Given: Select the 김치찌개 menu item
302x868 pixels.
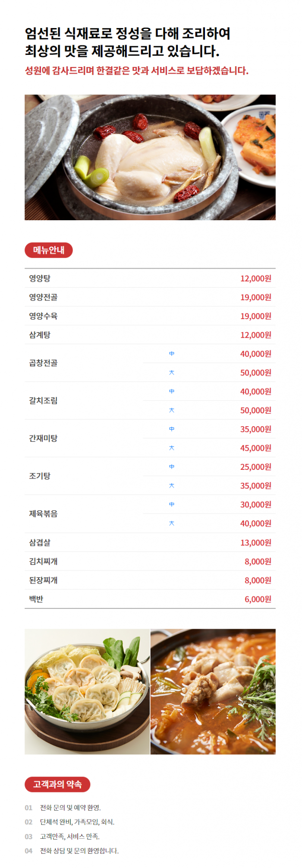Looking at the screenshot, I should tap(43, 561).
